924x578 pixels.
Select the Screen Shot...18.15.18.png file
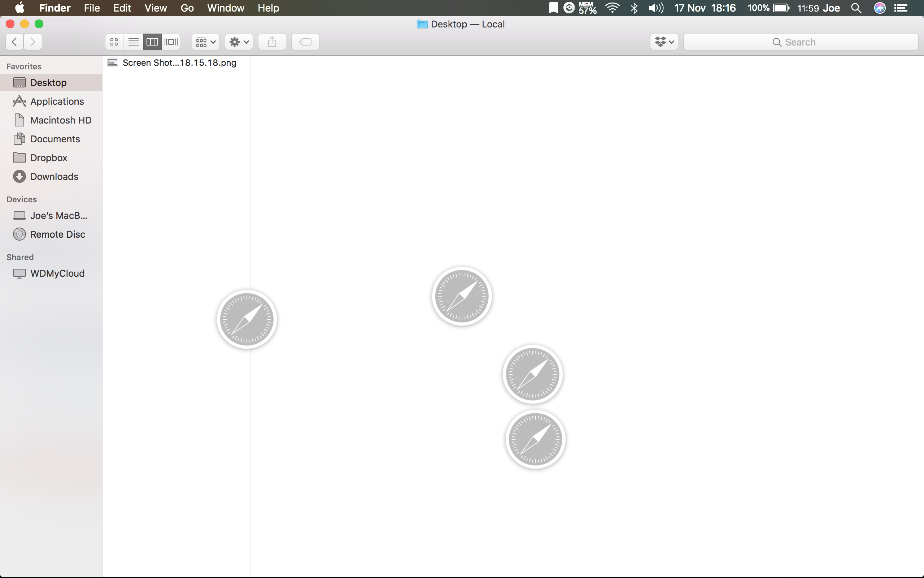tap(176, 63)
